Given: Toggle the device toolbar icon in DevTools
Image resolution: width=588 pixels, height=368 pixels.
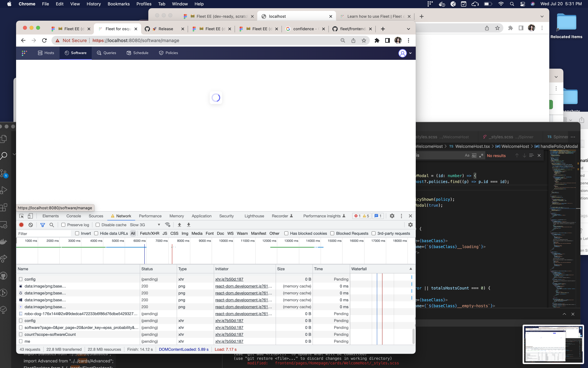Looking at the screenshot, I should click(x=30, y=216).
